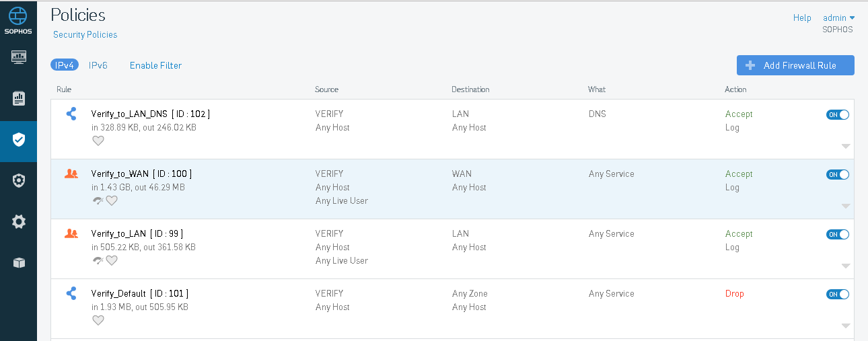Disable the Verify_Default rule switch
This screenshot has width=868, height=341.
[838, 294]
